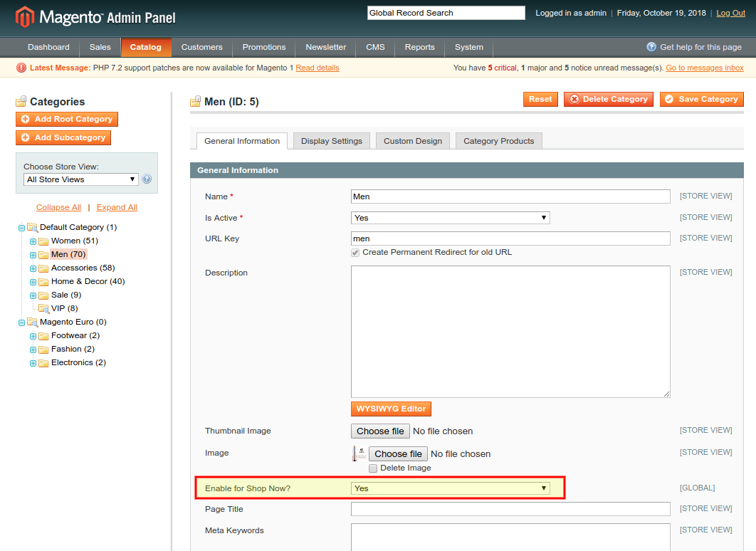Click the Magento Euro folder icon

click(x=32, y=322)
